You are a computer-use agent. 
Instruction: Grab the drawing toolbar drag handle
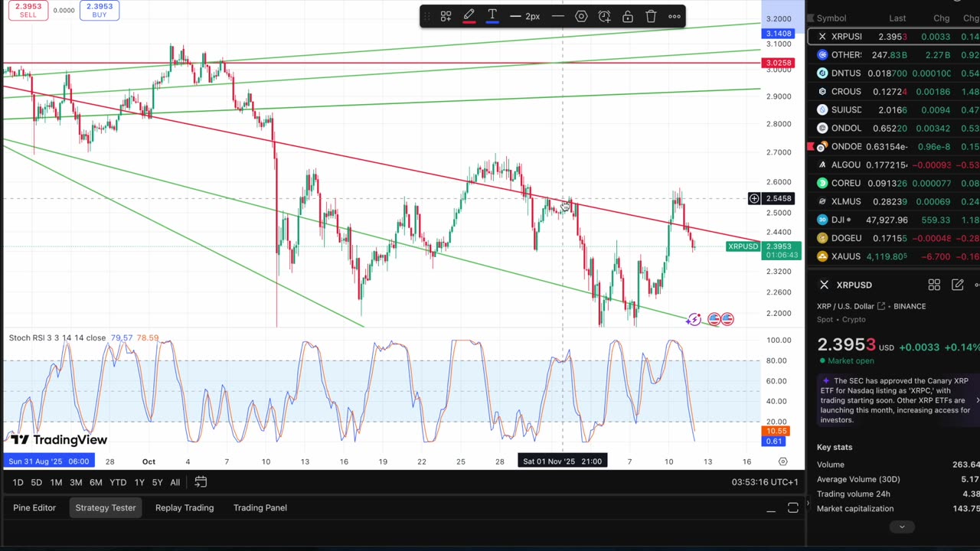click(x=427, y=16)
